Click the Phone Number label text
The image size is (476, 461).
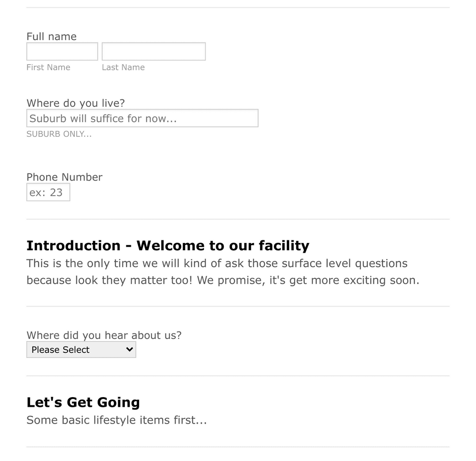64,177
